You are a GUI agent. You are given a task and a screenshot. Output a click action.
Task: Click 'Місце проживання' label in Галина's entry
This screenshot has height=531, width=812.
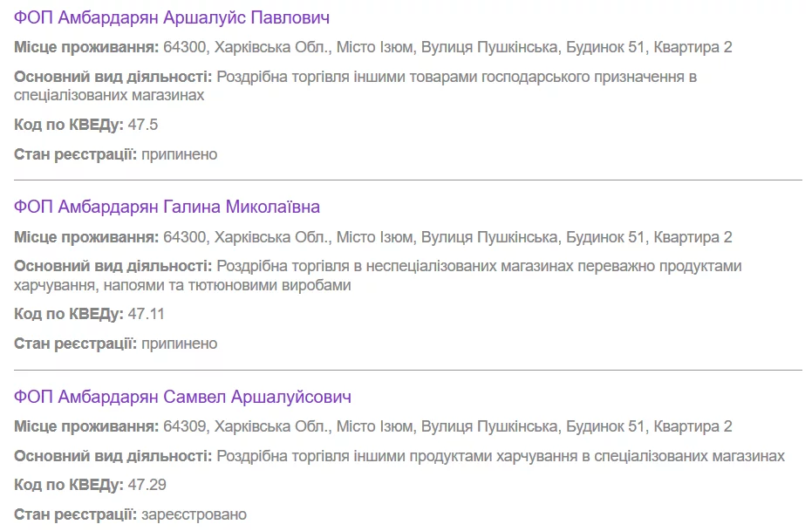click(x=86, y=237)
